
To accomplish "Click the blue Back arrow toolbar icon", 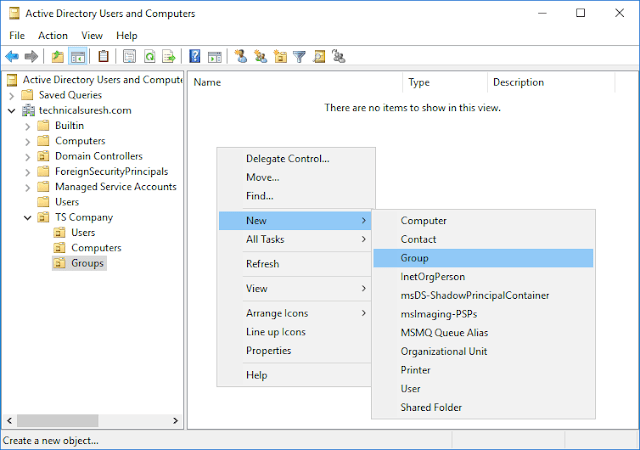I will coord(12,56).
